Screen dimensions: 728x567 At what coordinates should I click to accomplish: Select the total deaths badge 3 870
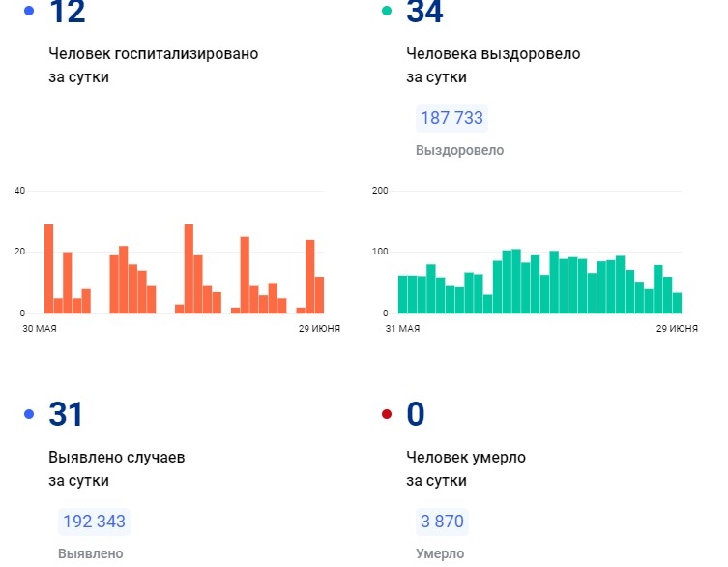point(442,522)
